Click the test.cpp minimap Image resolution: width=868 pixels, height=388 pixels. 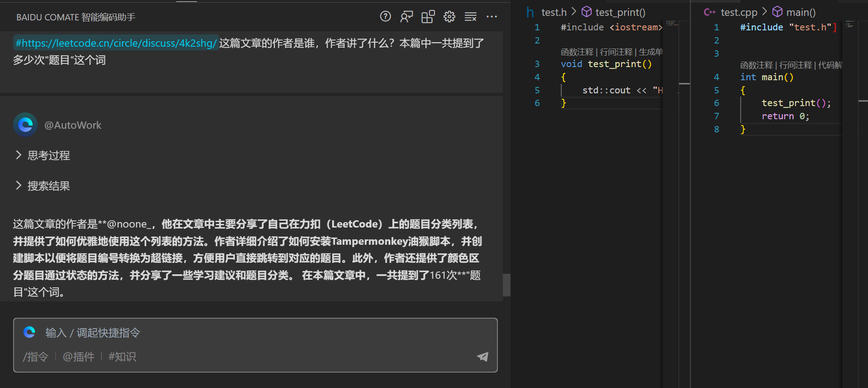point(850,24)
